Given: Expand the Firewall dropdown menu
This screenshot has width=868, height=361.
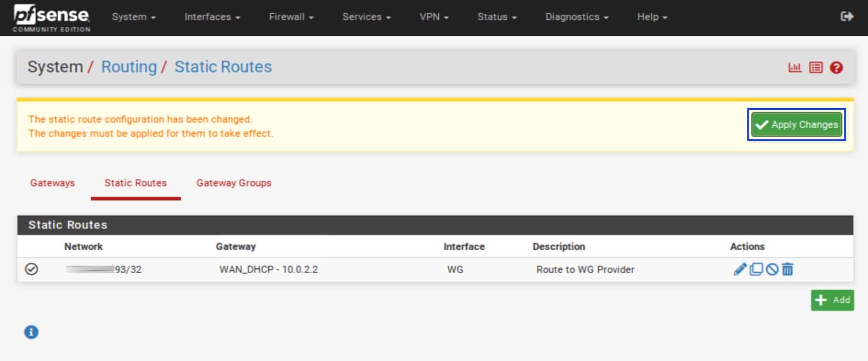Looking at the screenshot, I should tap(291, 17).
